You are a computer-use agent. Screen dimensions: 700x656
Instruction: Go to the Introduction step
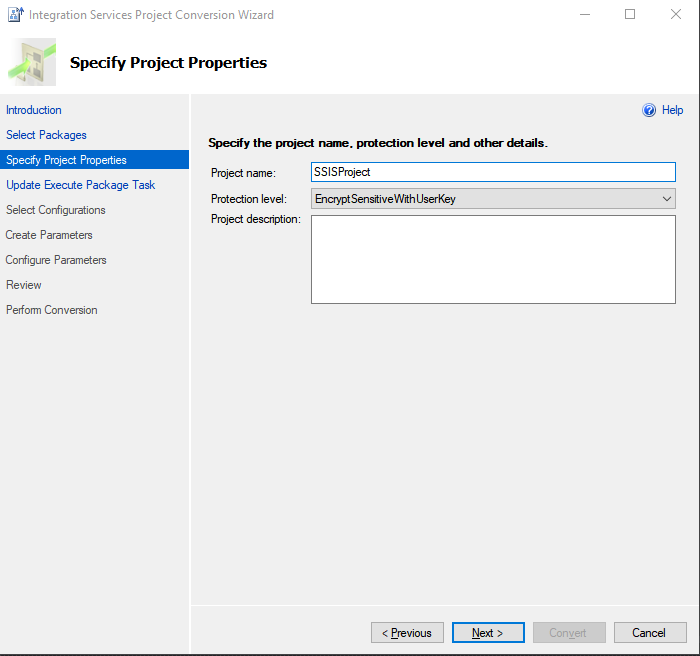[x=34, y=110]
